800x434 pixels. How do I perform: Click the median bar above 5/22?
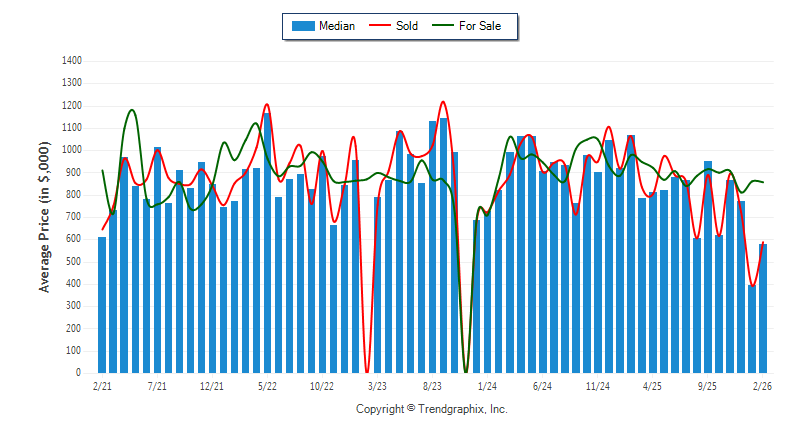(267, 243)
